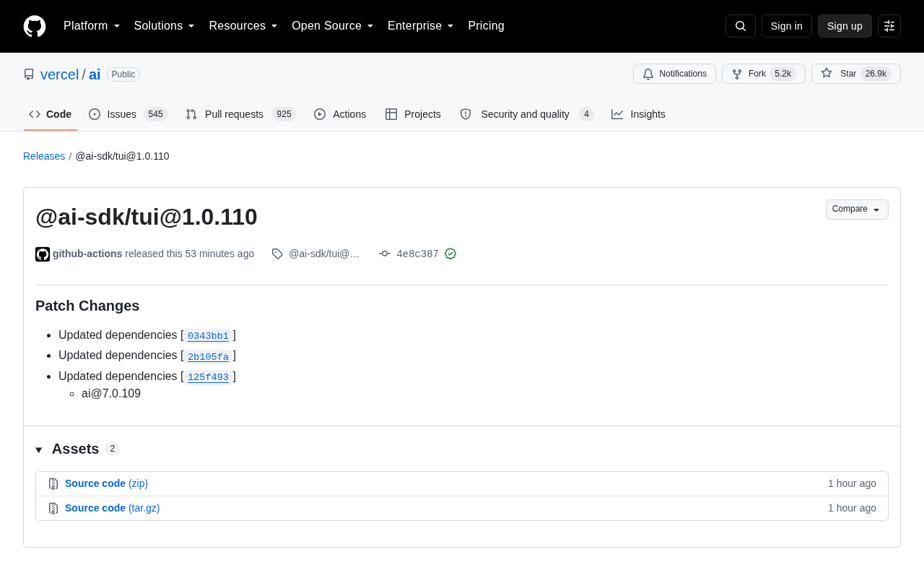924x578 pixels.
Task: Click the Pull requests count 925 badge
Action: [284, 114]
